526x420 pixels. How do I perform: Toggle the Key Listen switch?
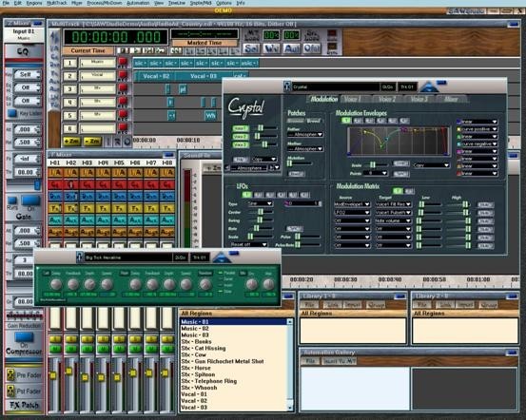[12, 113]
